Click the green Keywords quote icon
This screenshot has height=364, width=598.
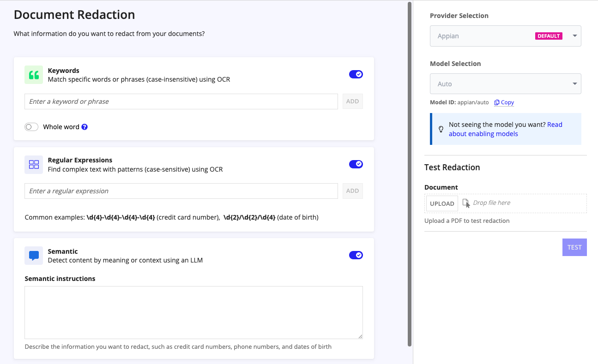tap(34, 75)
